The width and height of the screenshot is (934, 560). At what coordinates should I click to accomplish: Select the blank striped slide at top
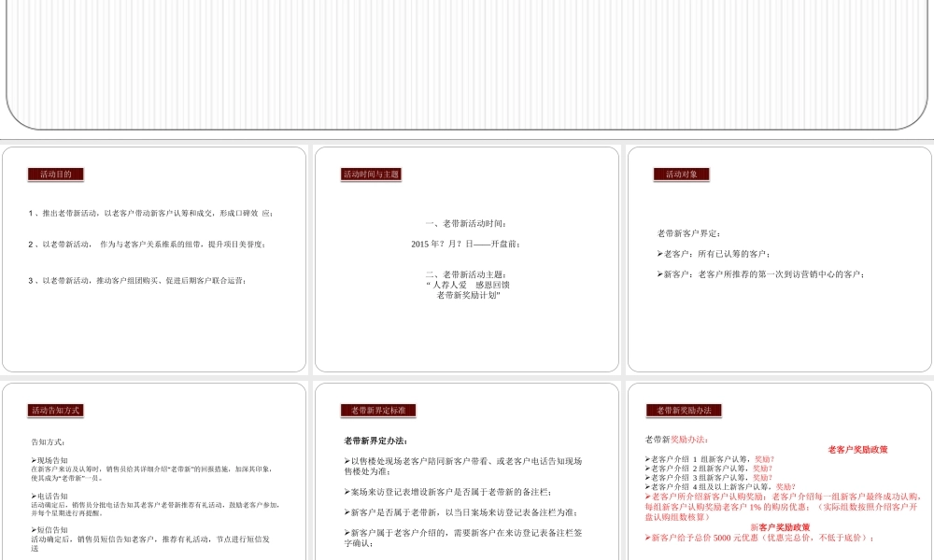467,64
